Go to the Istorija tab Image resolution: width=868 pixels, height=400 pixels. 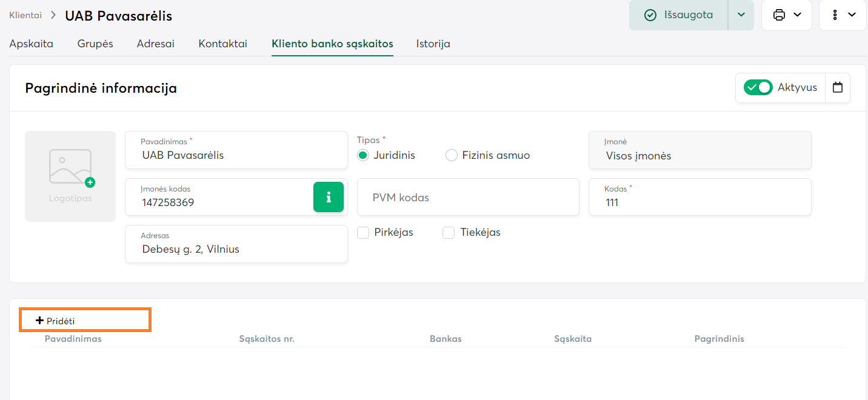(x=433, y=44)
